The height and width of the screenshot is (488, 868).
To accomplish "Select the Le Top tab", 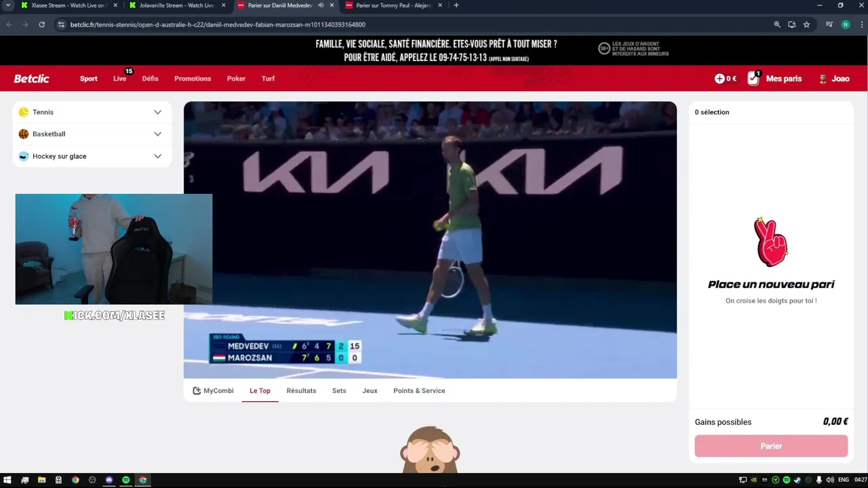I will tap(260, 390).
